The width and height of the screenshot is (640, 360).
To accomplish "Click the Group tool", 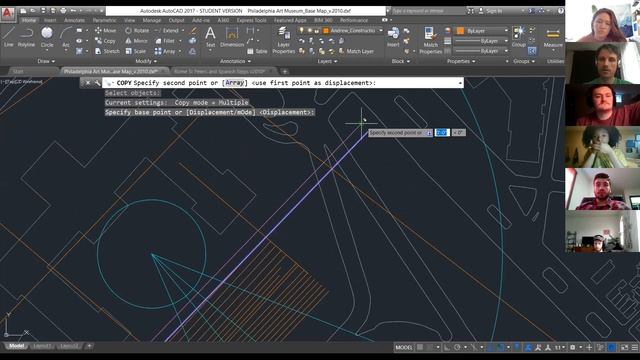I will pos(518,37).
